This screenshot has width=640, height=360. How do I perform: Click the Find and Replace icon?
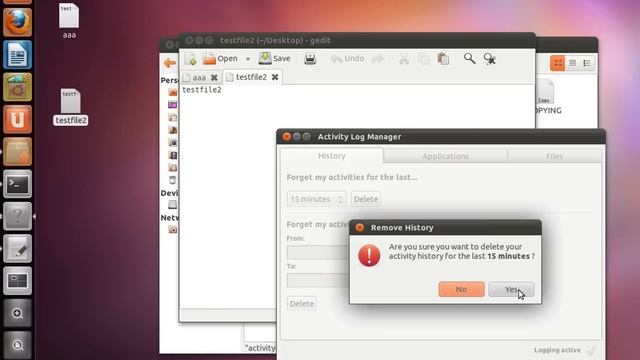489,59
